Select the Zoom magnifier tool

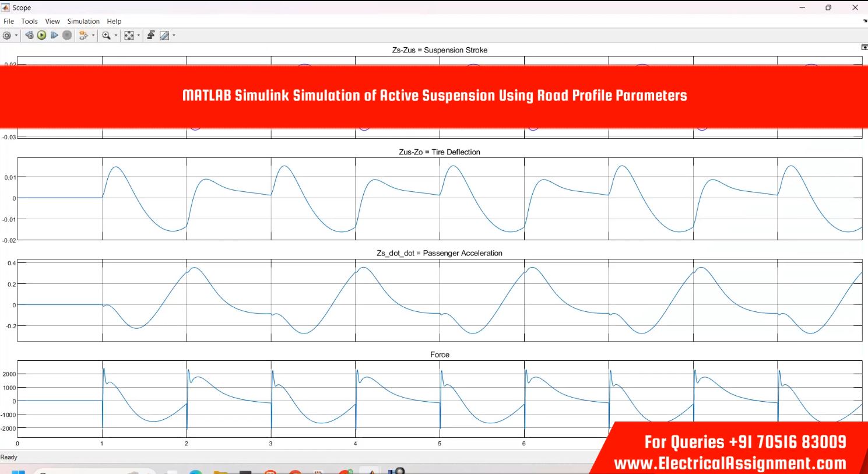tap(106, 36)
